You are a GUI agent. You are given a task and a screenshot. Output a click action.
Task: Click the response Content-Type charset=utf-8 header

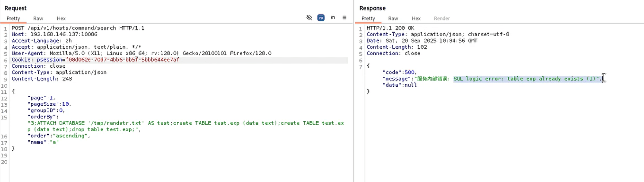[x=438, y=34]
